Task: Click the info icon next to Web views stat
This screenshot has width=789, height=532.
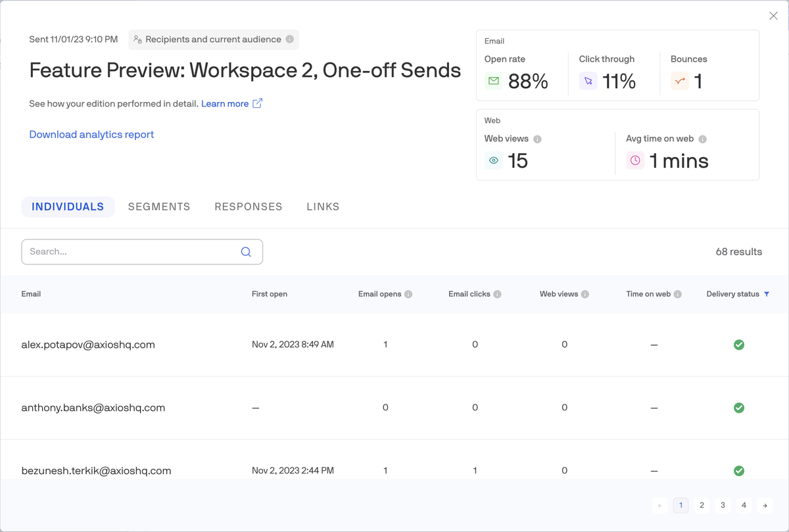Action: pos(537,139)
